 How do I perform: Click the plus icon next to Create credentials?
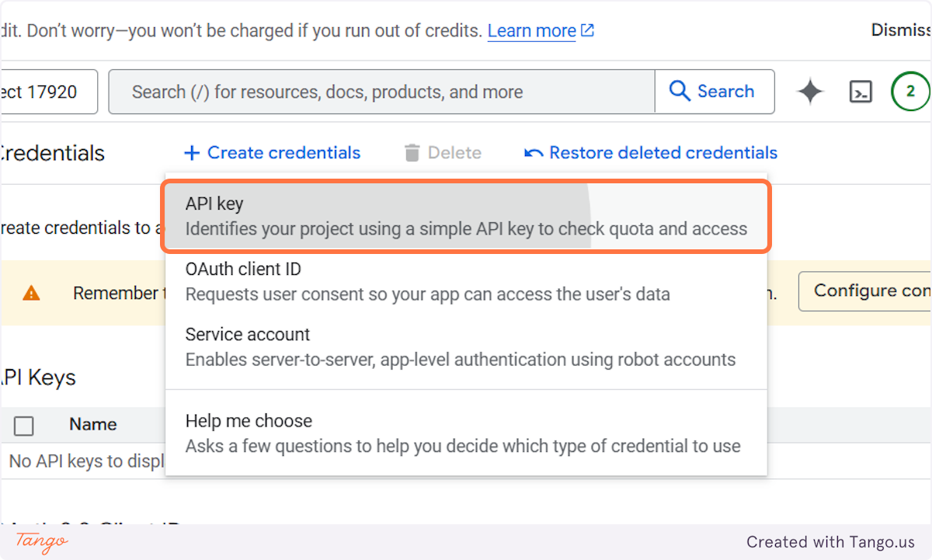coord(192,152)
